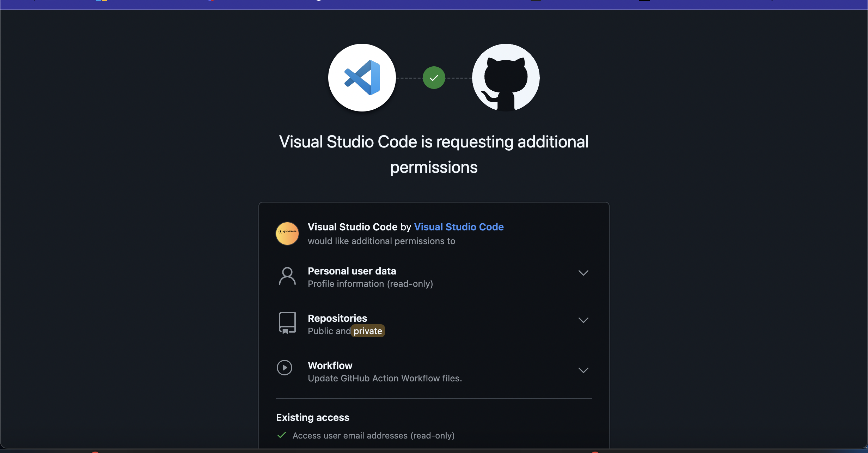Click the Workflow title text
Screen dimensions: 868x453
330,366
